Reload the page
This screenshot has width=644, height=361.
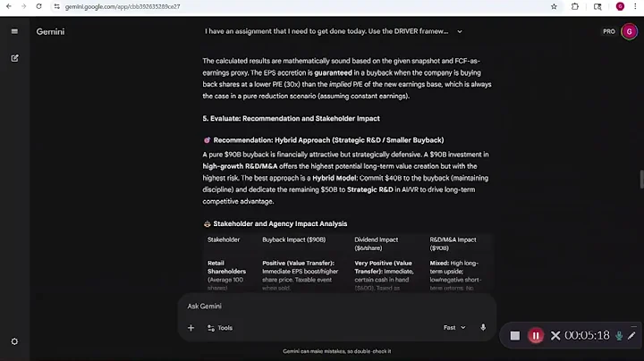pos(39,6)
